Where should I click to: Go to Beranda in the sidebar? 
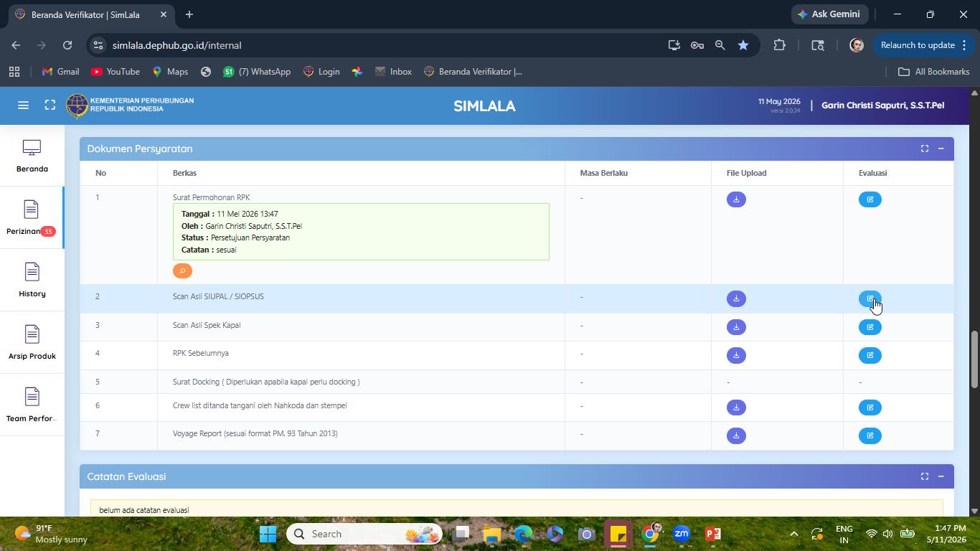click(32, 156)
